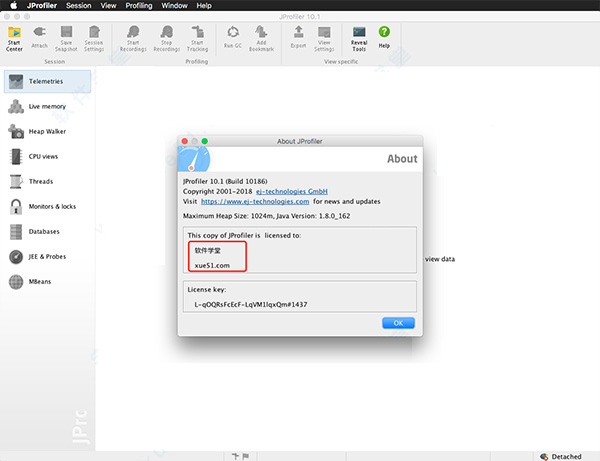Open the https://www.ej-technologies.com link
The image size is (600, 461).
coord(255,201)
